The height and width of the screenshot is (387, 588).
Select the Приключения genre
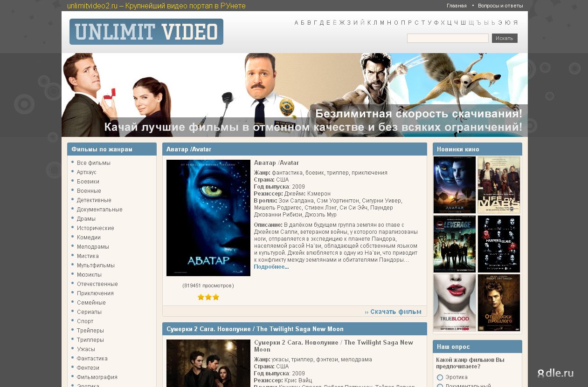tap(95, 293)
